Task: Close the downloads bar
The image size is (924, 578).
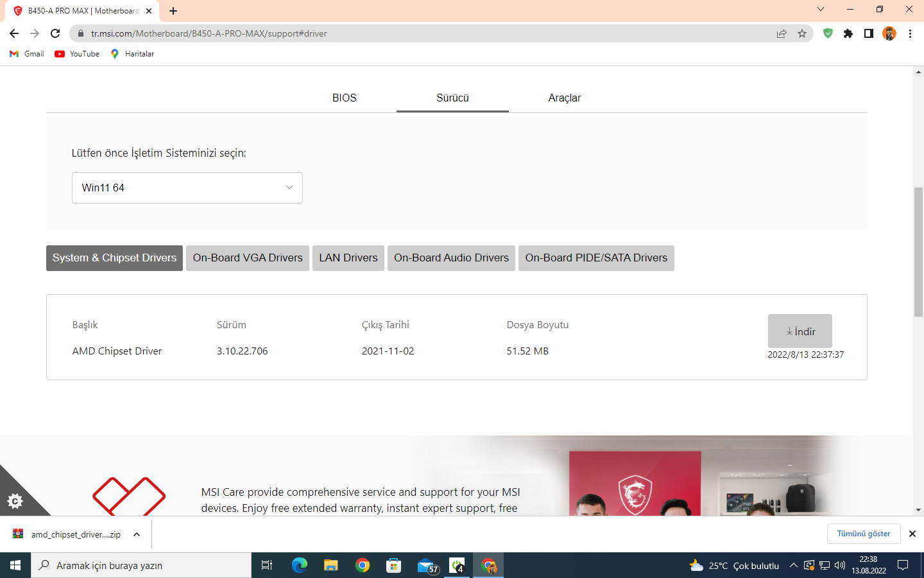Action: point(912,534)
